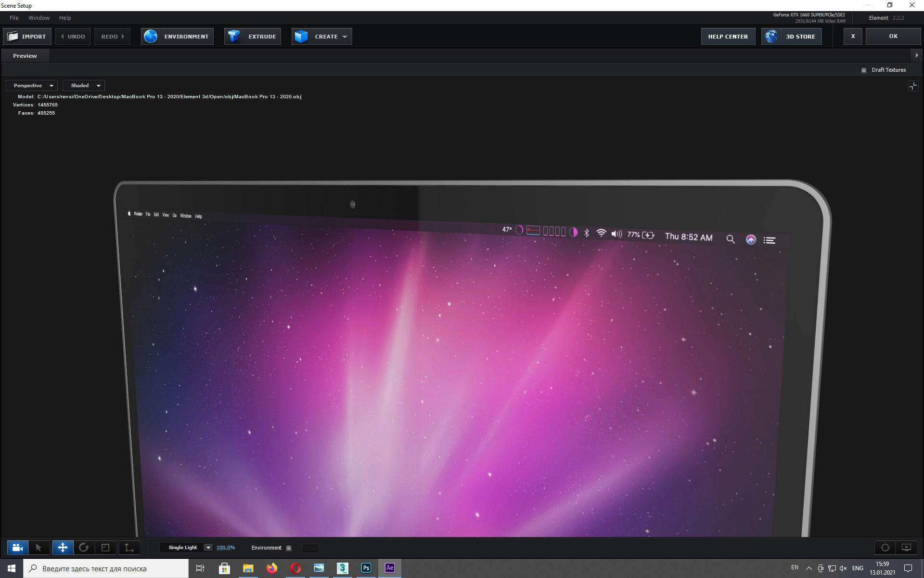Image resolution: width=924 pixels, height=578 pixels.
Task: Select the arrow selection tool
Action: tap(38, 548)
